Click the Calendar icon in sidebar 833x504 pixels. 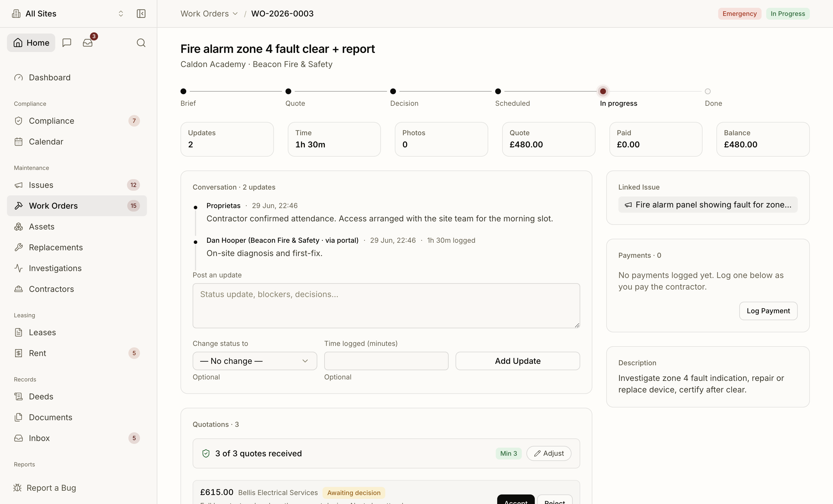19,142
